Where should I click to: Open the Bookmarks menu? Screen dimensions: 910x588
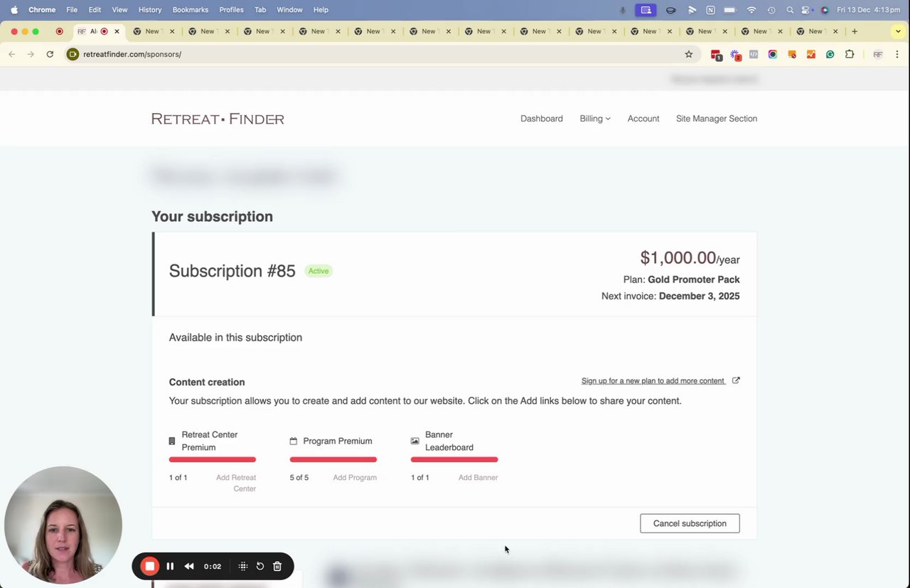coord(191,10)
